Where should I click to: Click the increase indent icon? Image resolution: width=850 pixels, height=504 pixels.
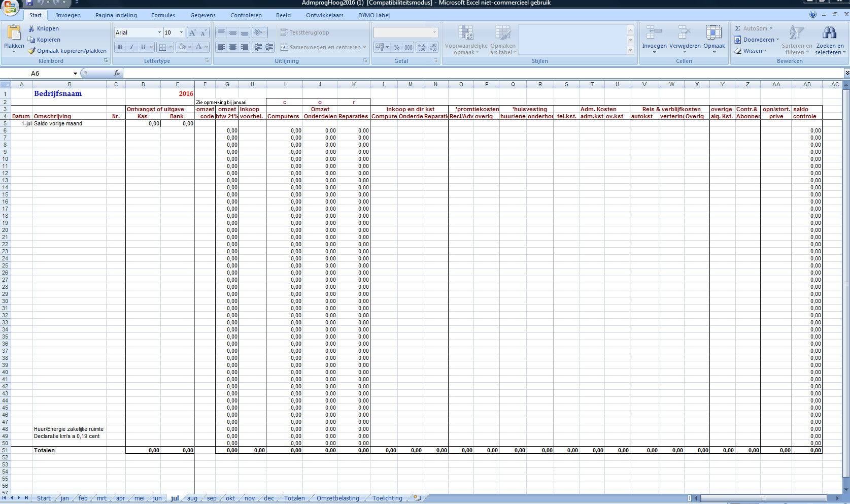pyautogui.click(x=269, y=47)
